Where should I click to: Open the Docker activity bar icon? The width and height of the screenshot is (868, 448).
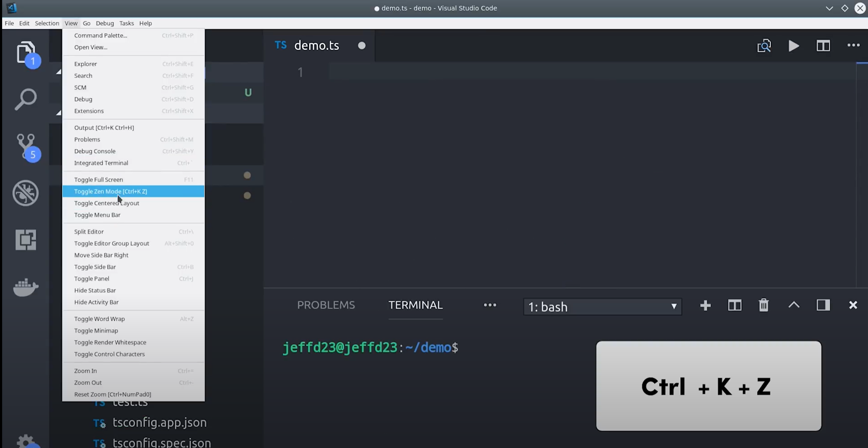26,287
